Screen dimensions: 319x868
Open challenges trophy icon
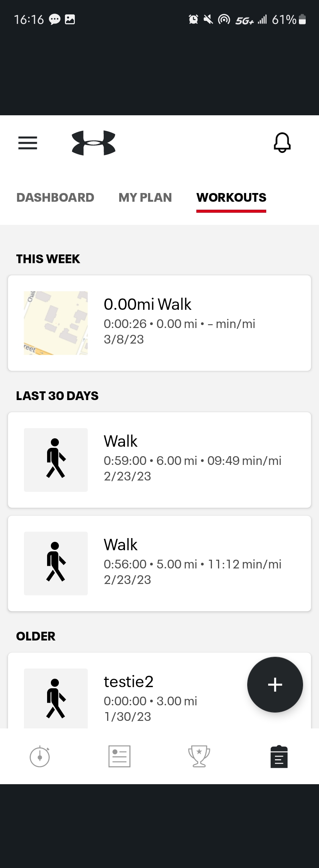tap(199, 757)
